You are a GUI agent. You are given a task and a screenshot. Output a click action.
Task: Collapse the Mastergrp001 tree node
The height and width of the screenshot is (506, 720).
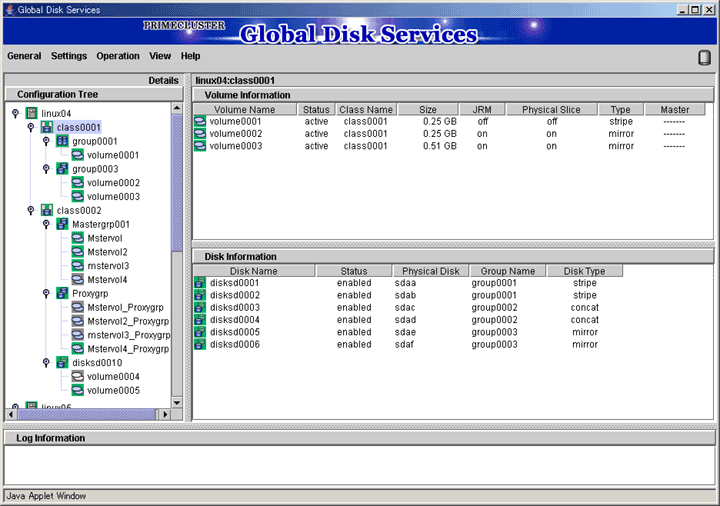[46, 224]
